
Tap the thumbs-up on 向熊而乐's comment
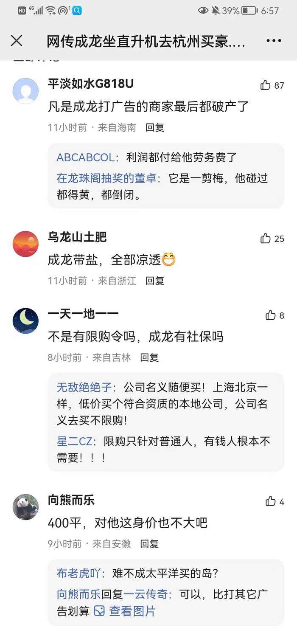(271, 501)
